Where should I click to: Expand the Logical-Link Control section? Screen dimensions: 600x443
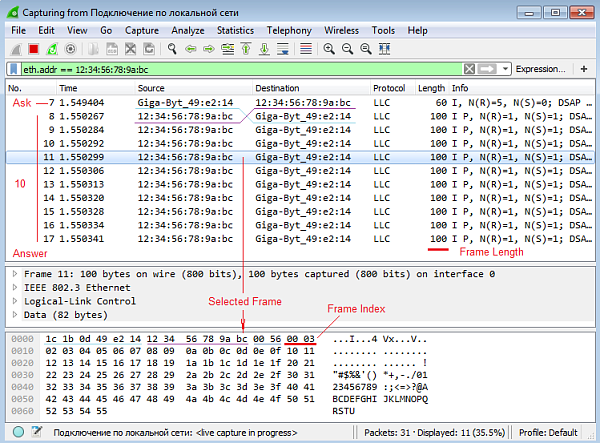(14, 300)
